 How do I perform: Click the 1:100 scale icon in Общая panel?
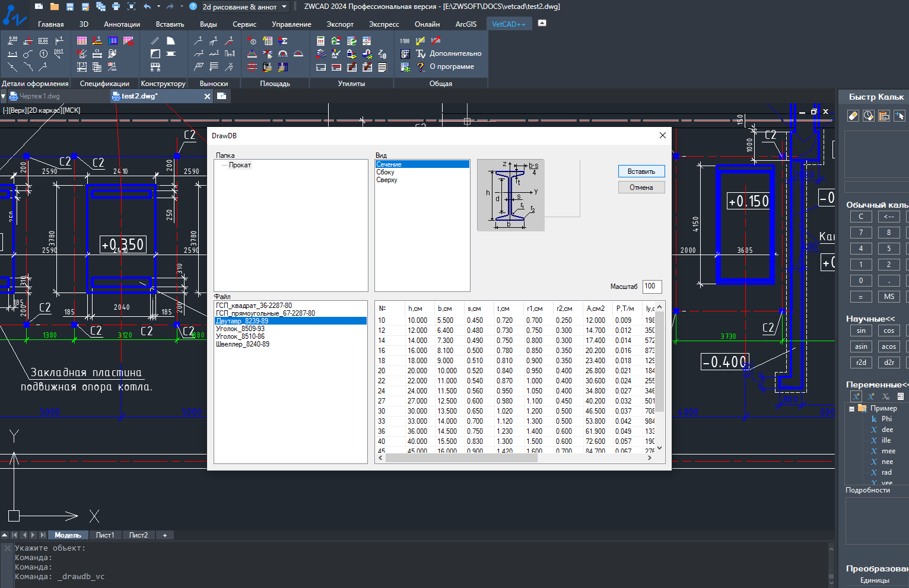(x=405, y=41)
